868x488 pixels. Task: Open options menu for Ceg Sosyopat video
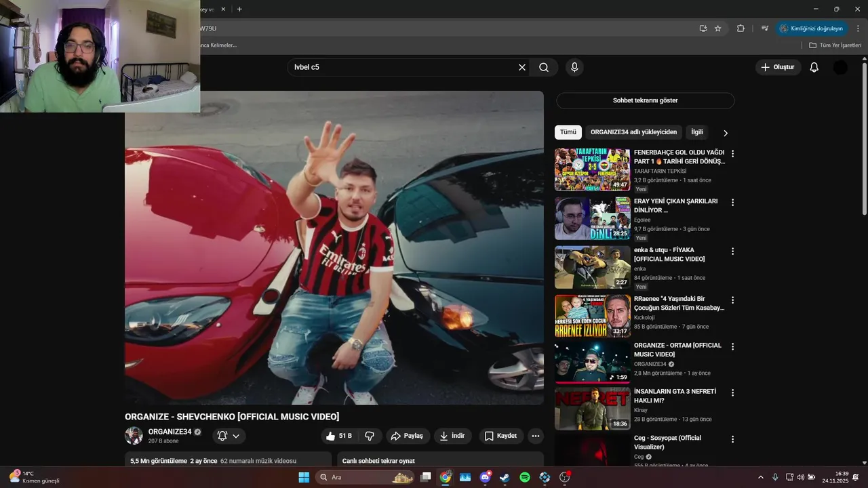click(732, 439)
